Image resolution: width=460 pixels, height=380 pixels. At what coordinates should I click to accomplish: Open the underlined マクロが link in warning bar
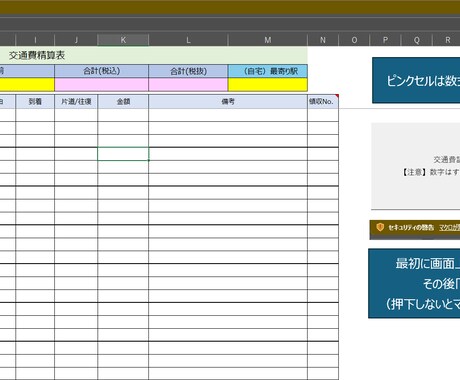pyautogui.click(x=449, y=228)
